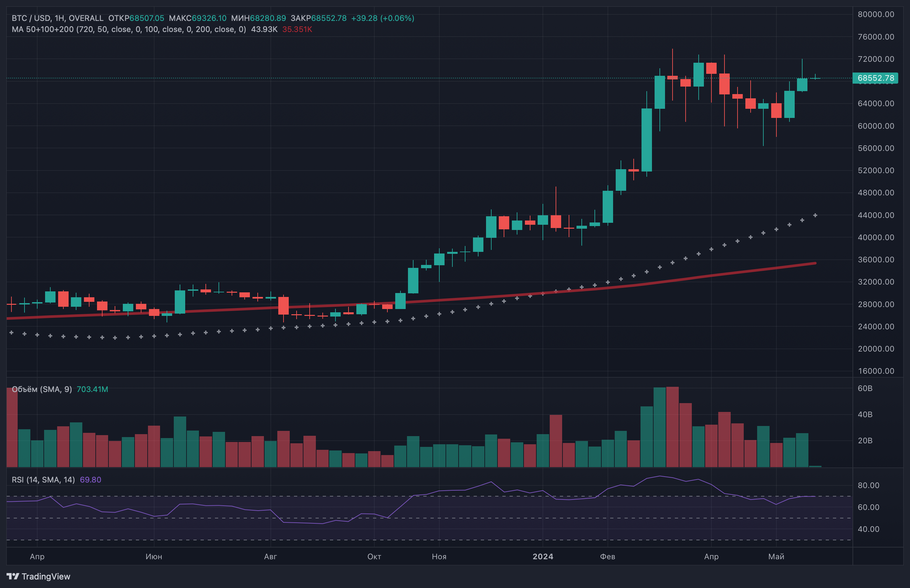Screen dimensions: 910x588
Task: Click the Май label on time axis
Action: (776, 556)
